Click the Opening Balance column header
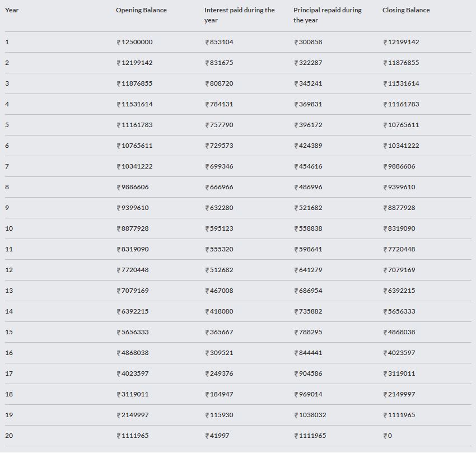 pos(141,10)
